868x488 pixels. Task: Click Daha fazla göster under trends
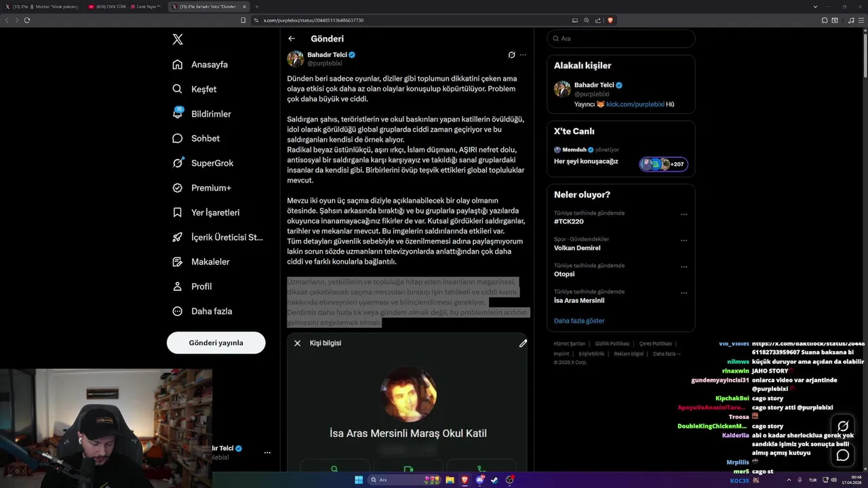click(579, 321)
